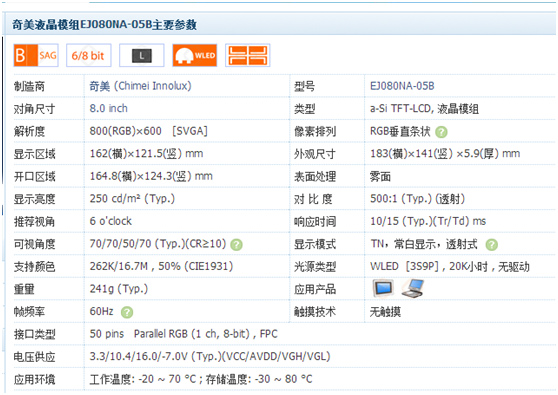Viewport: 558px width, 395px height.
Task: Click the 奇美液晶模组EJ080NA-05B主要参数 heading
Action: 104,25
